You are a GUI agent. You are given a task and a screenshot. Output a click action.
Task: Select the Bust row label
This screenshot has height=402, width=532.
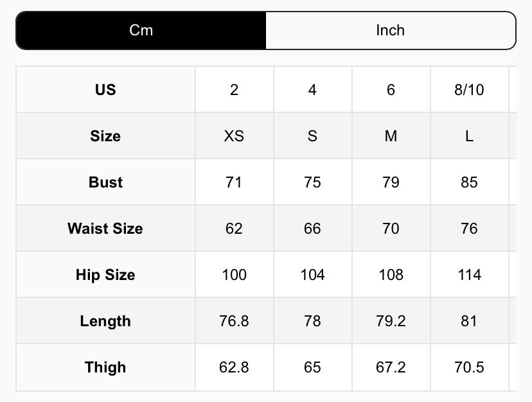(105, 182)
